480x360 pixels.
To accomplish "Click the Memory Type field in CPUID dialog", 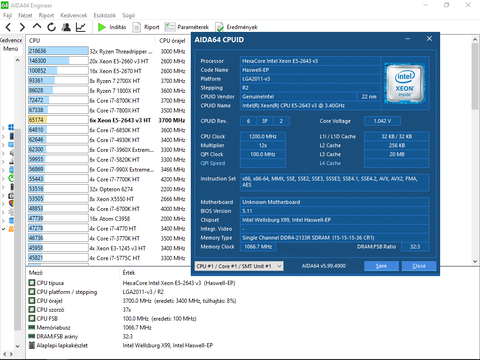I will pyautogui.click(x=334, y=238).
